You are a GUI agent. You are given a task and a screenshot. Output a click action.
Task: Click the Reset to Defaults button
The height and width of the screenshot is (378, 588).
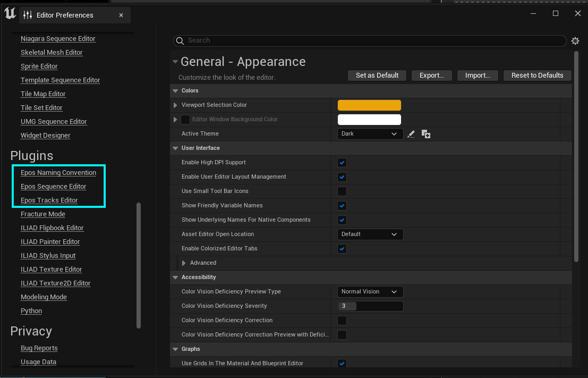537,75
